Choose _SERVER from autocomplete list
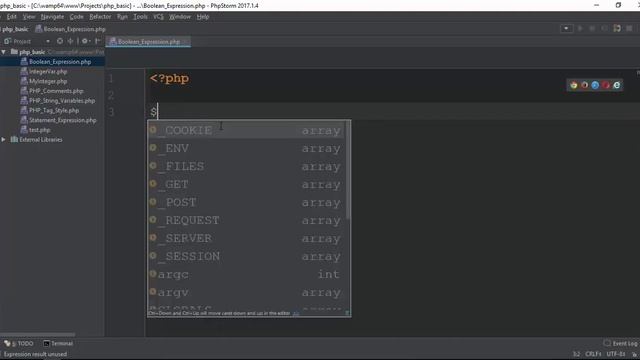The height and width of the screenshot is (360, 640). click(247, 238)
